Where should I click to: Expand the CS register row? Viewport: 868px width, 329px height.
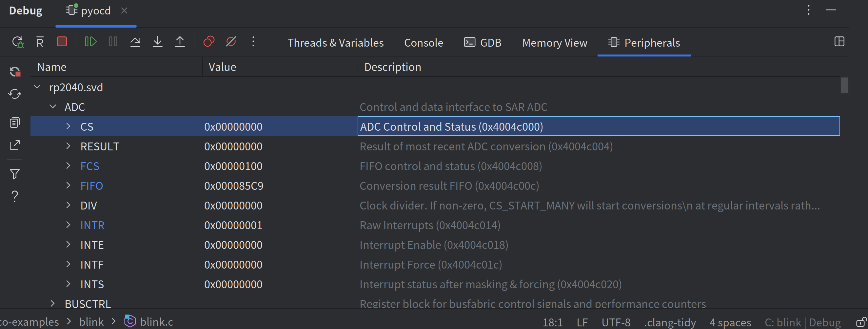69,126
